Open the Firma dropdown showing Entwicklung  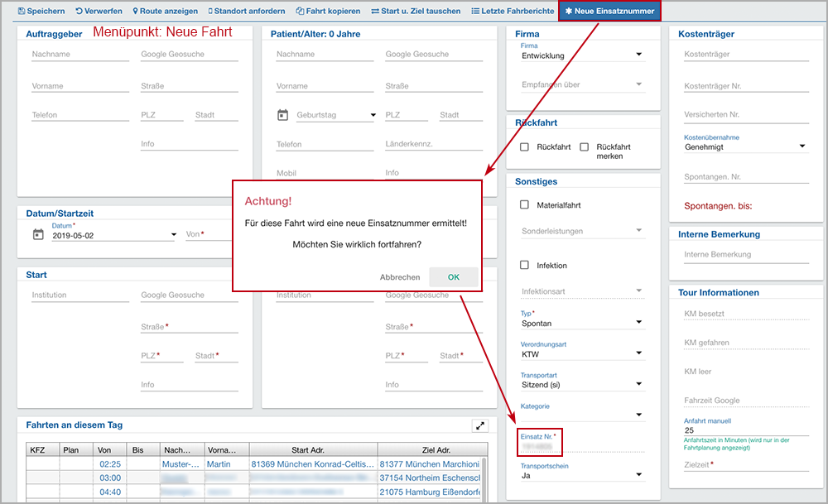pyautogui.click(x=582, y=55)
